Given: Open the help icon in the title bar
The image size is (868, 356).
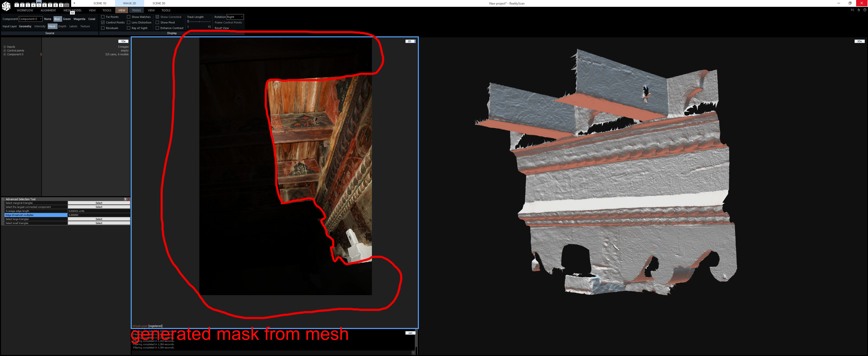Looking at the screenshot, I should tap(865, 10).
